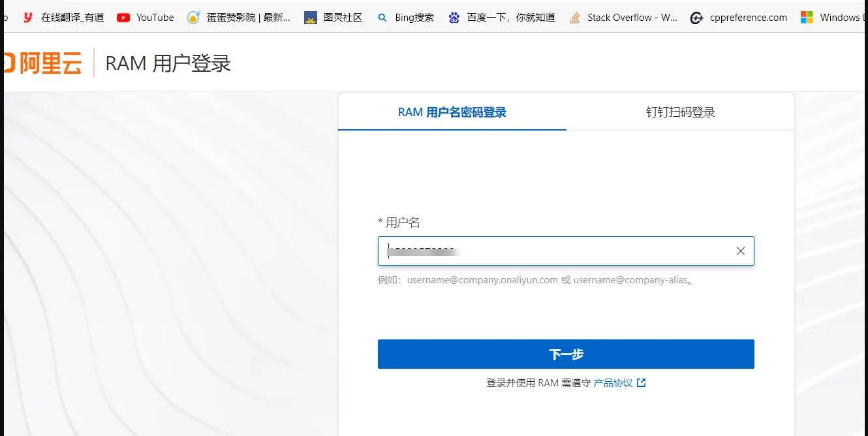
Task: Clear the username field with the X icon
Action: tap(741, 251)
